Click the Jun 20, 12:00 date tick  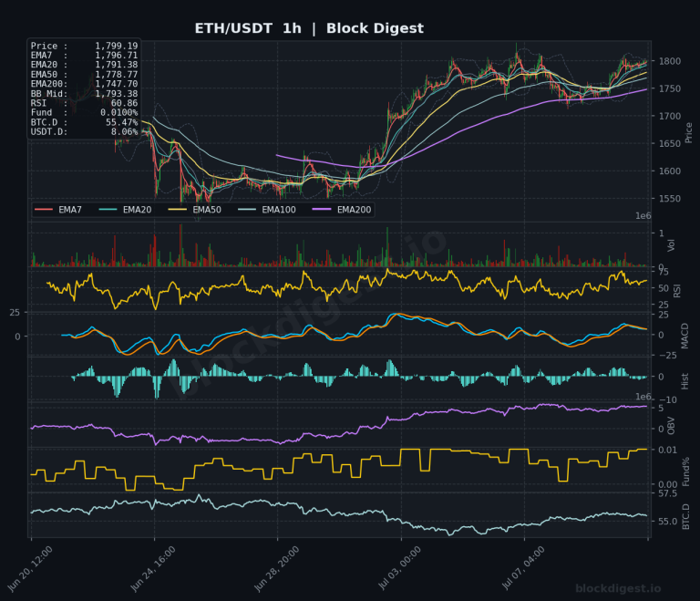click(30, 569)
